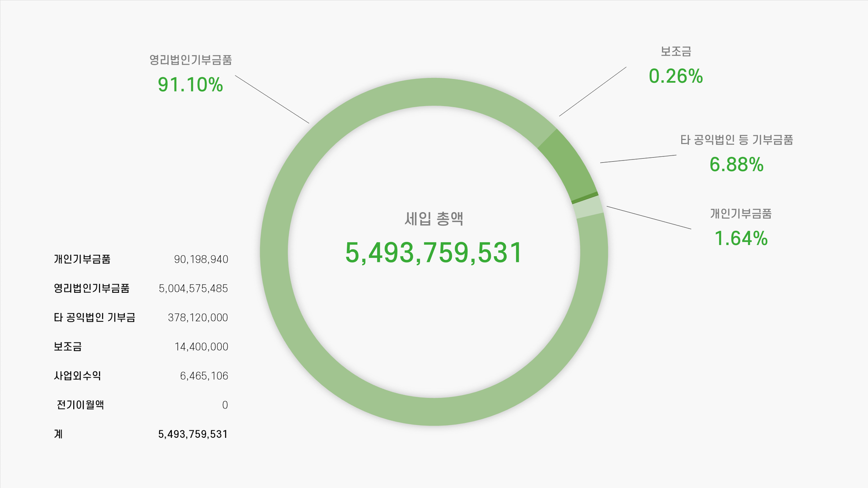The width and height of the screenshot is (868, 488).
Task: Click the table row label 개인기부금품
Action: [x=82, y=259]
